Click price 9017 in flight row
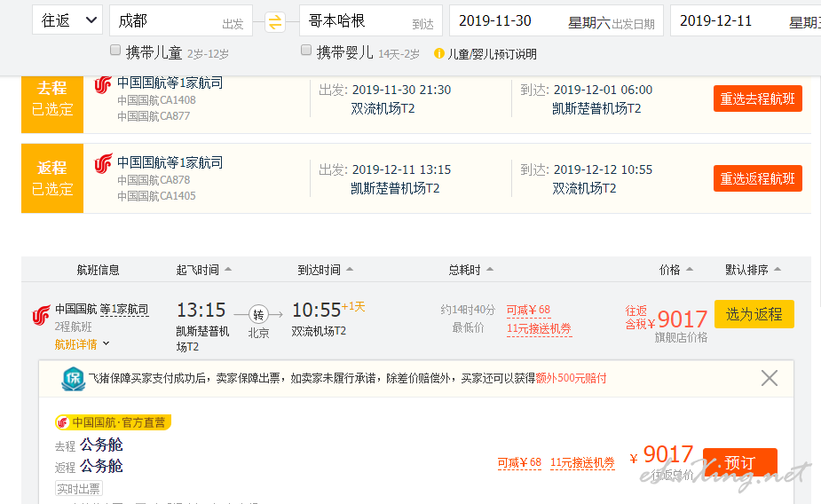Viewport: 821px width, 504px height. point(683,319)
